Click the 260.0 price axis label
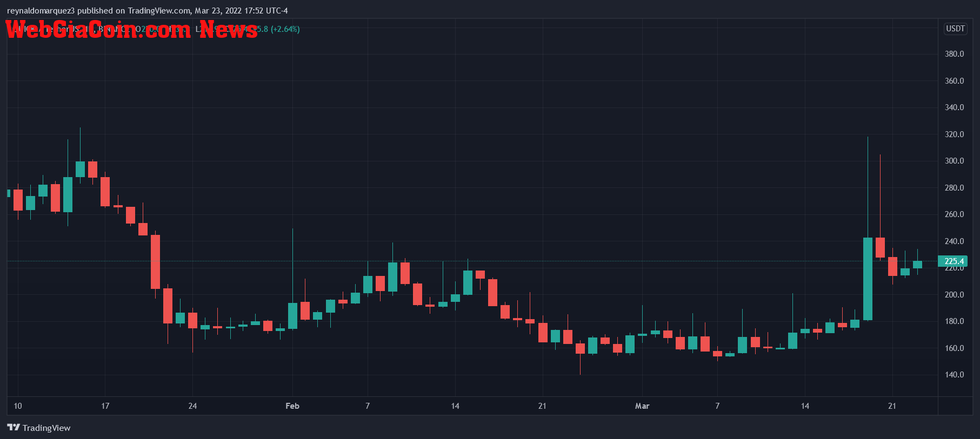 (x=954, y=214)
